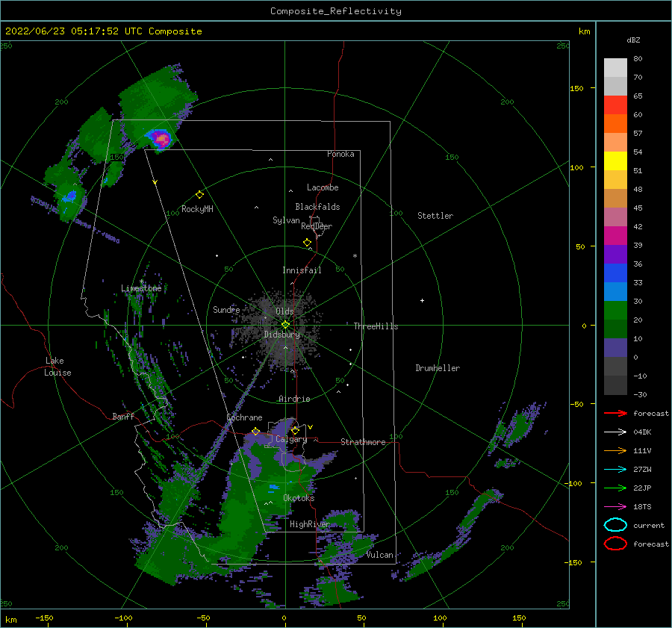
Task: Select the Banff label
Action: click(x=123, y=416)
